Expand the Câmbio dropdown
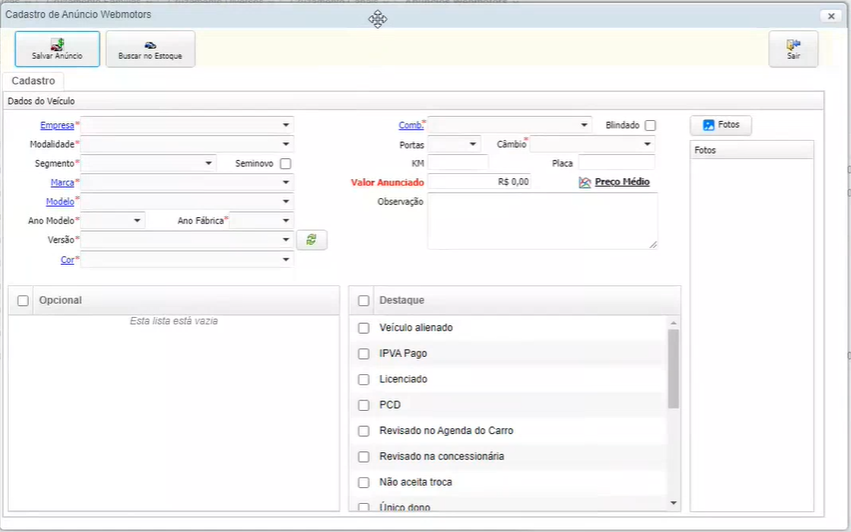The width and height of the screenshot is (851, 532). (x=647, y=144)
